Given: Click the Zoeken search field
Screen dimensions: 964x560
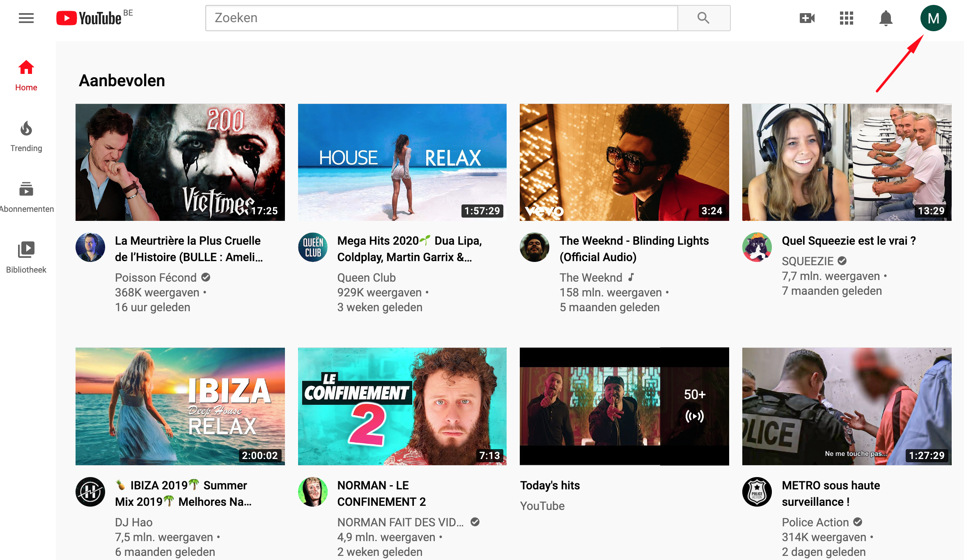Looking at the screenshot, I should coord(441,18).
